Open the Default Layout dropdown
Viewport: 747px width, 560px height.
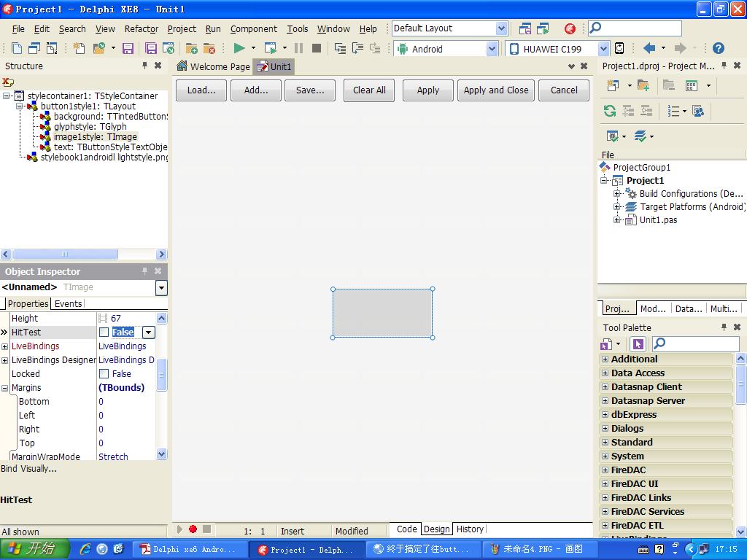tap(501, 28)
